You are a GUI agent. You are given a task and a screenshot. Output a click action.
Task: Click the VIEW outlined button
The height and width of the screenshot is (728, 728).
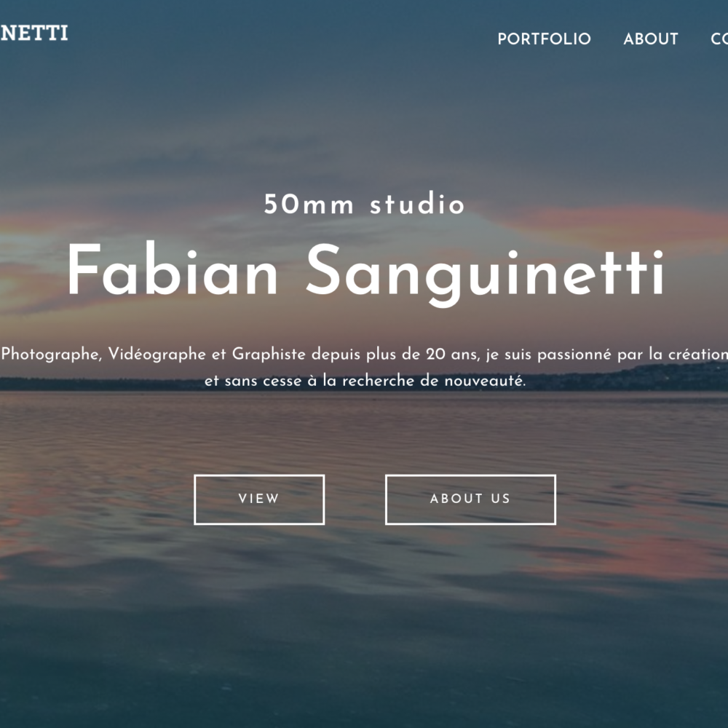[259, 499]
